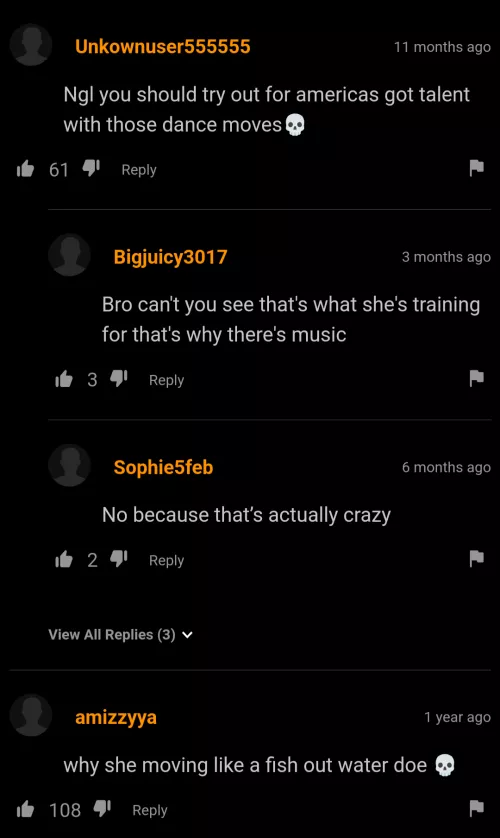Expand View All Replies (3)
The width and height of the screenshot is (500, 838).
120,634
